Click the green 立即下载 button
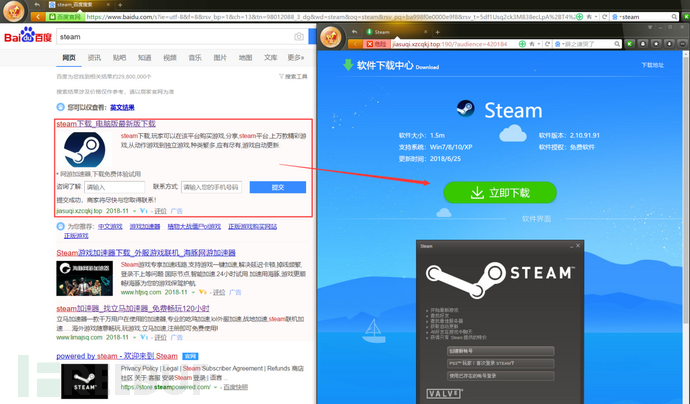 [500, 192]
